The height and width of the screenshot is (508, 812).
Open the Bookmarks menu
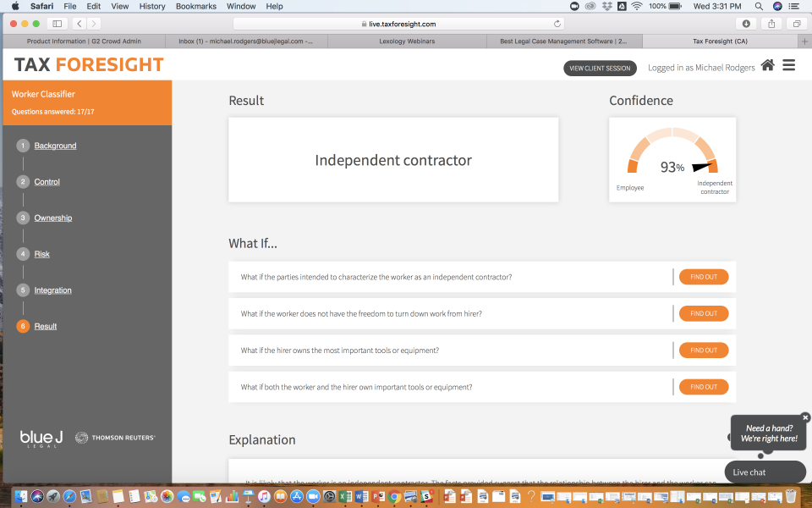click(x=195, y=6)
